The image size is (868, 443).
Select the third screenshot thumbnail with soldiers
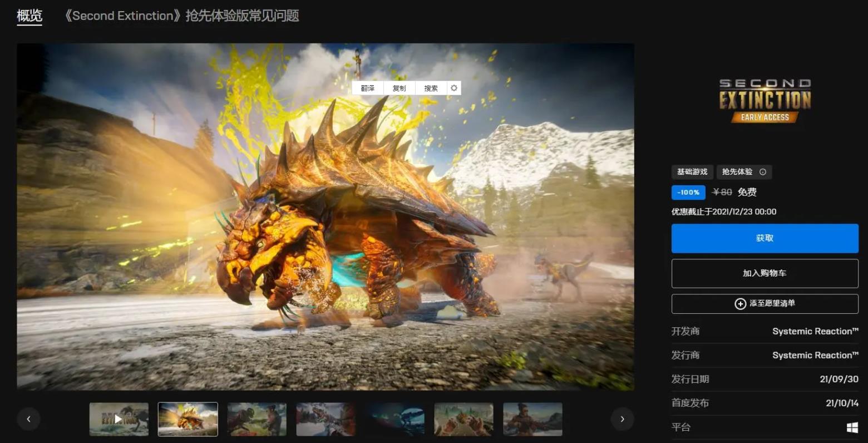point(257,419)
